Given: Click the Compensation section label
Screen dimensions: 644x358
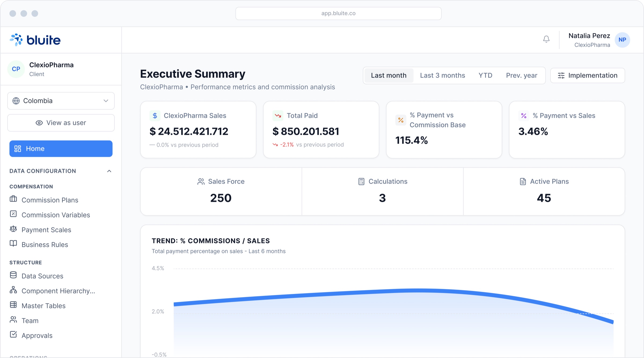Looking at the screenshot, I should pyautogui.click(x=31, y=187).
